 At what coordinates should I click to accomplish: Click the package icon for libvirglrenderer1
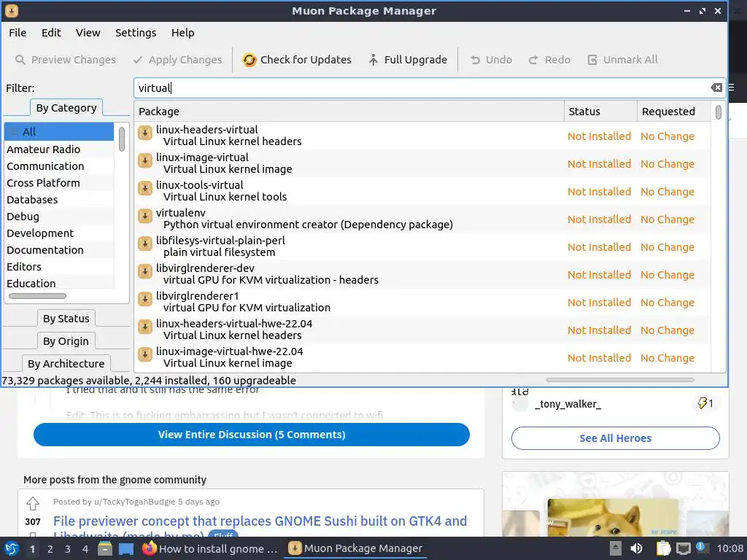point(145,299)
